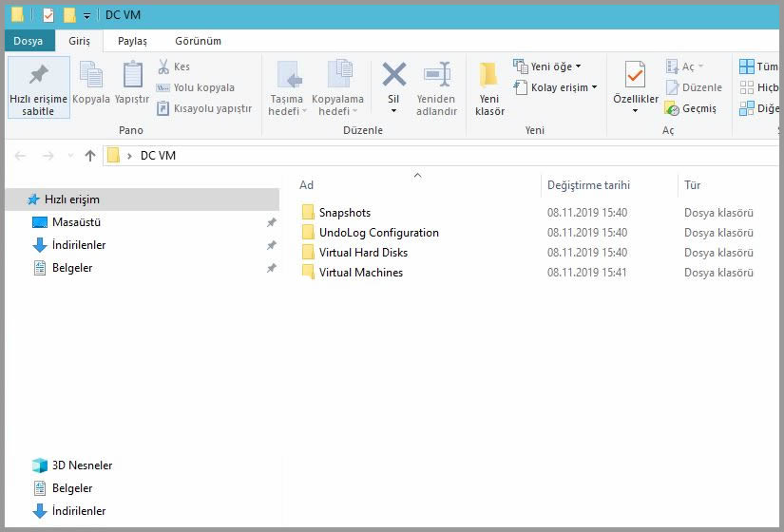The image size is (784, 532).
Task: Click Yolu kopyala in the ribbon
Action: point(196,87)
